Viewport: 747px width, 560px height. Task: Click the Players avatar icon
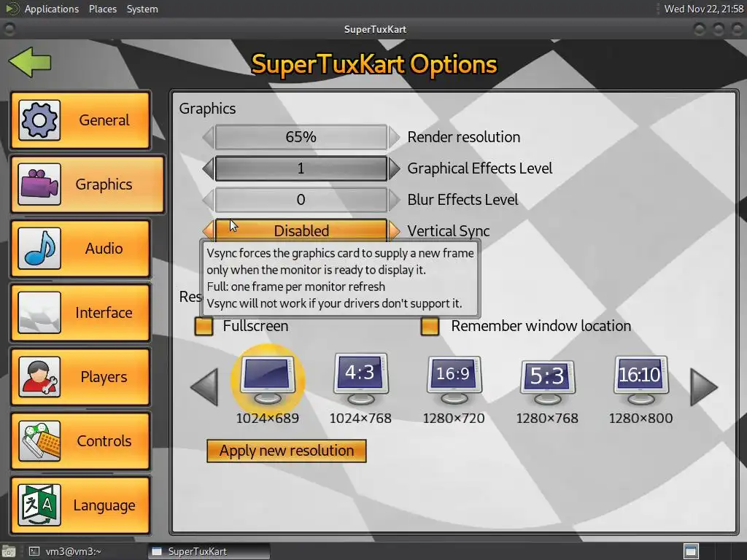pos(39,377)
